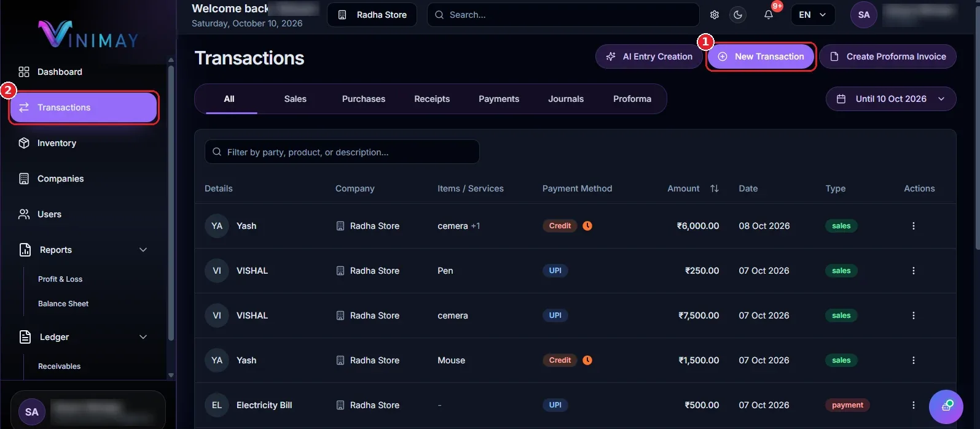Open the Radha Store company selector
Screen dimensions: 980x429
[372, 15]
